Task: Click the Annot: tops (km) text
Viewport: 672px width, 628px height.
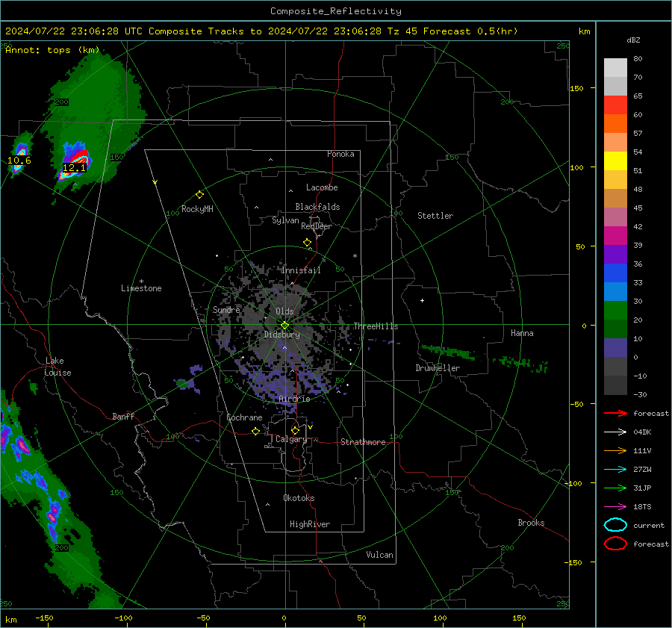Action: (52, 50)
